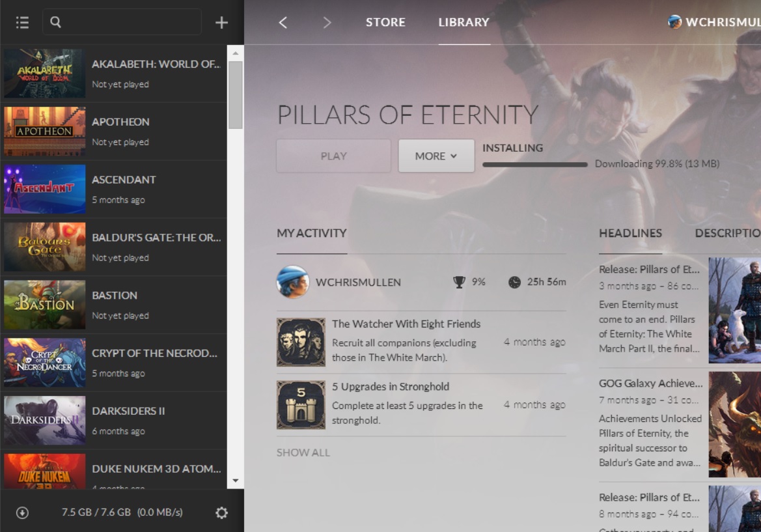Toggle the library list view icon

pyautogui.click(x=22, y=22)
